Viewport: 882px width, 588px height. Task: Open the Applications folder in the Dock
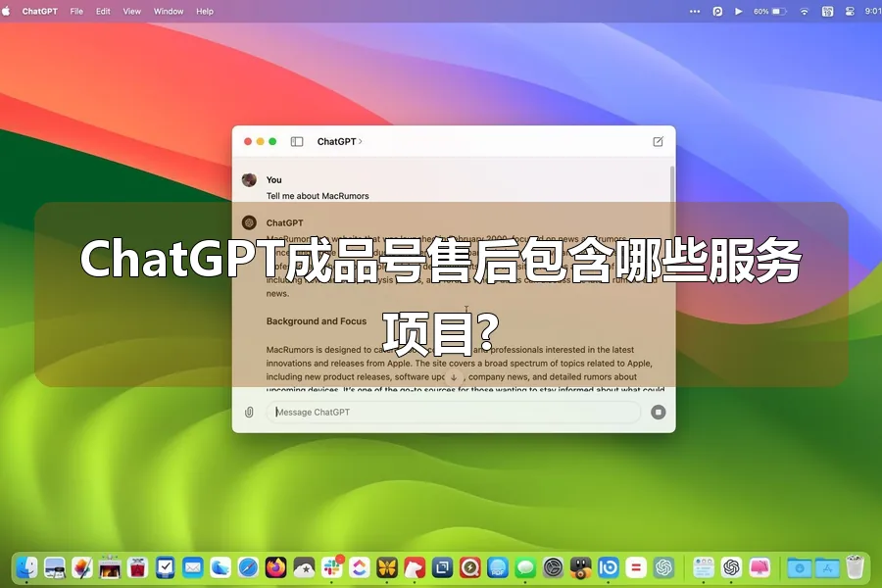pyautogui.click(x=827, y=567)
